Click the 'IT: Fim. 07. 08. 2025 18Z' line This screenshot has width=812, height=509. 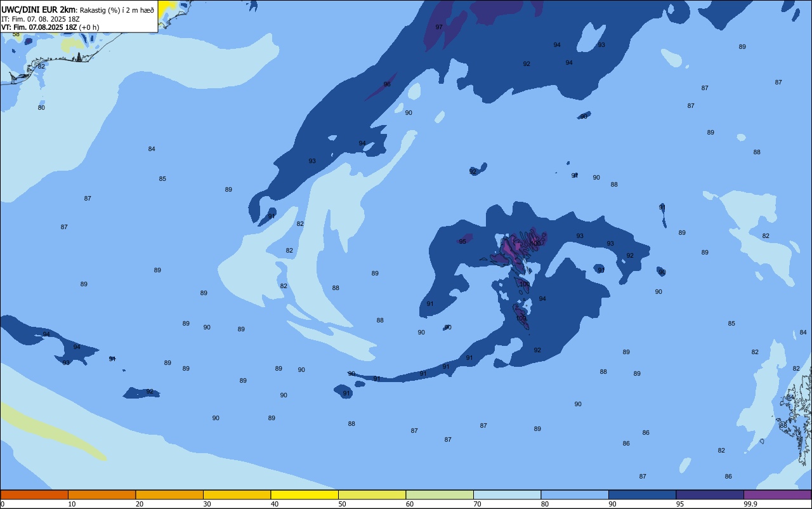(40, 19)
